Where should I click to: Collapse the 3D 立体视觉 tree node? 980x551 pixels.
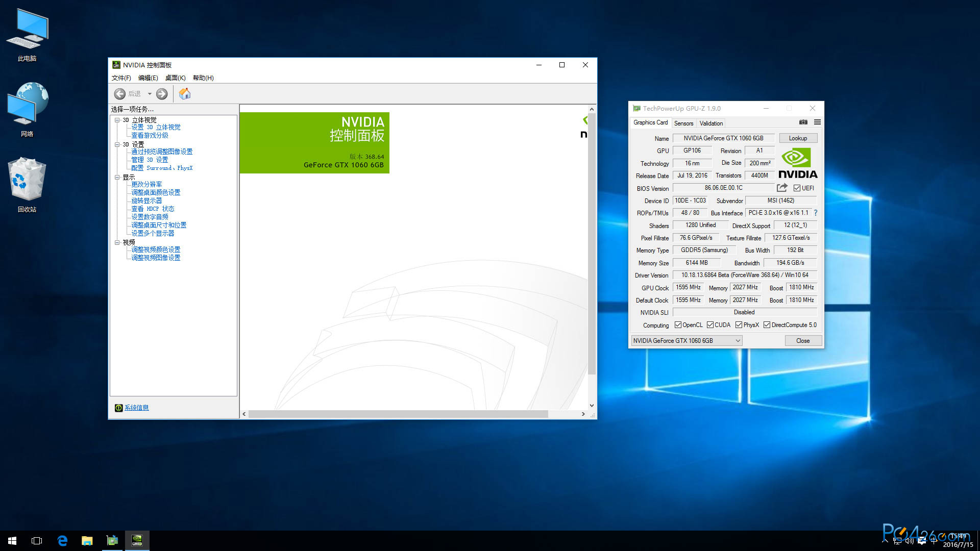pos(117,120)
